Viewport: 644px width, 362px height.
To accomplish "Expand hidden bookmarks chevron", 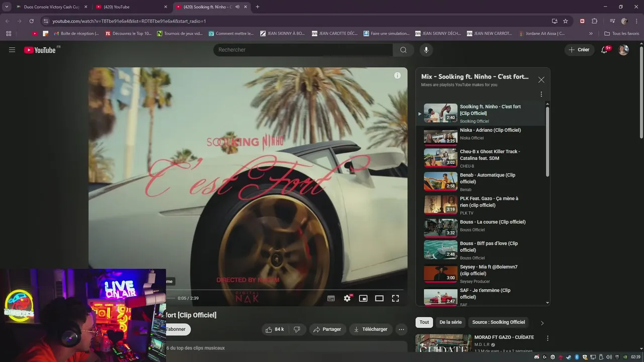I will click(591, 34).
